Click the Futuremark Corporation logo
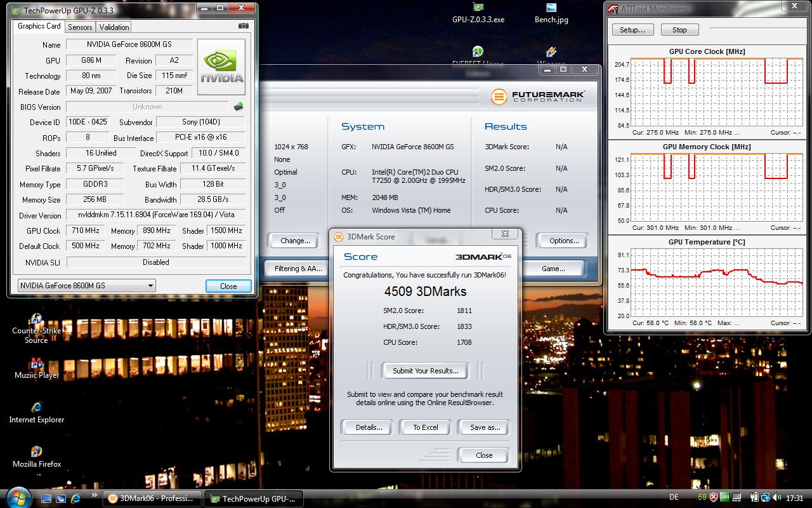 [538, 96]
